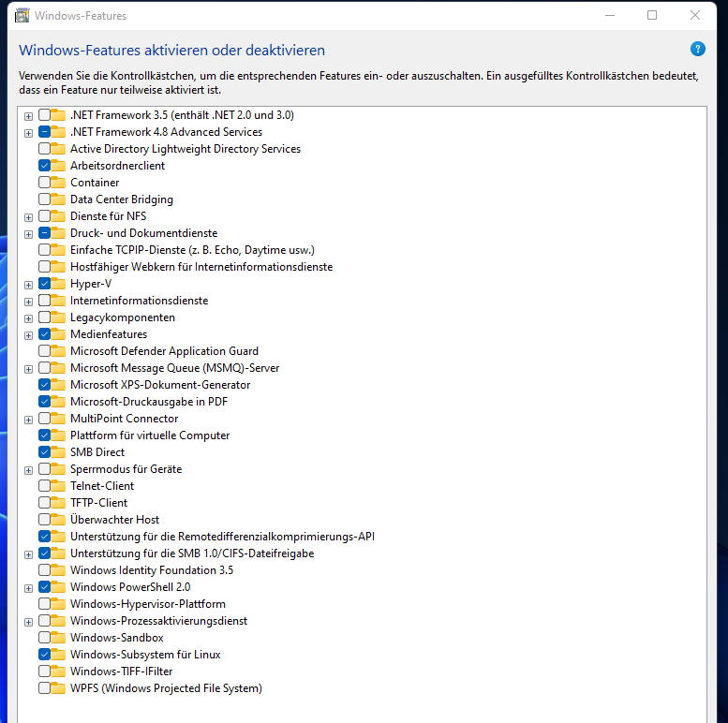The image size is (728, 723).
Task: Click the folder icon beside Legacykomponenten
Action: tap(58, 317)
